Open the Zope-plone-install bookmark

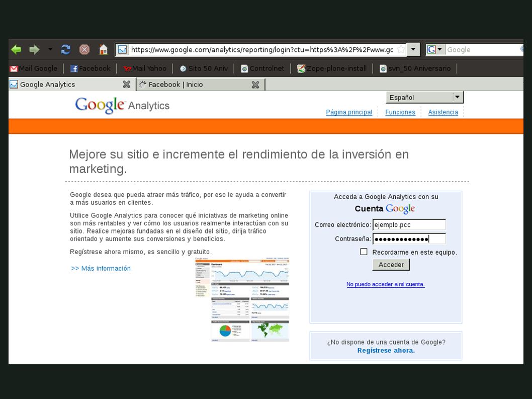332,68
